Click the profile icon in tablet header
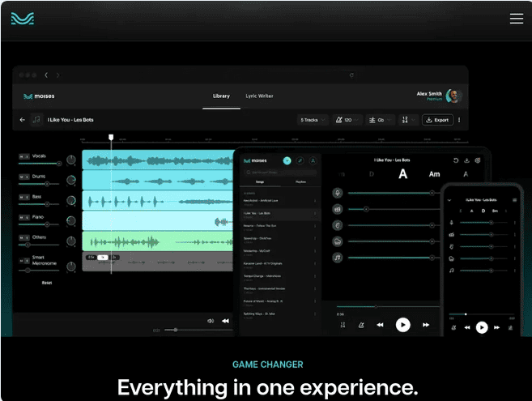 pyautogui.click(x=313, y=160)
